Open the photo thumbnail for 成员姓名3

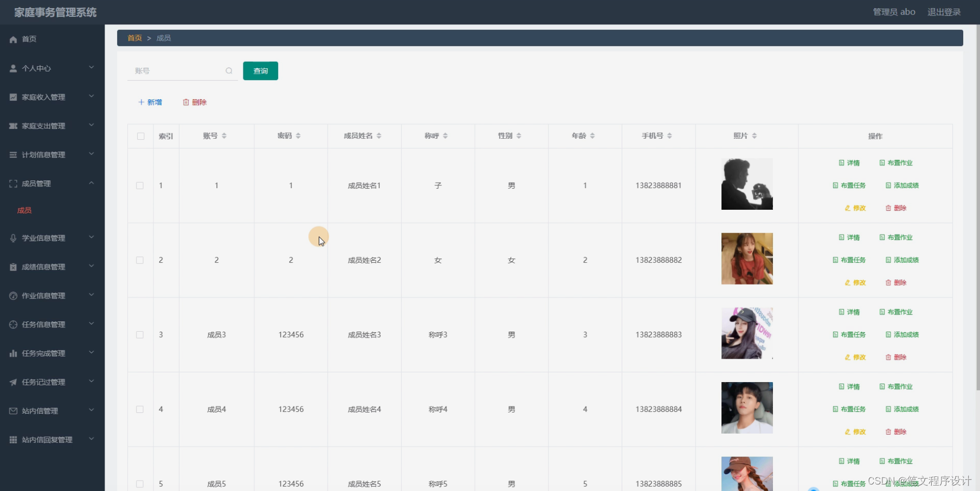tap(747, 333)
